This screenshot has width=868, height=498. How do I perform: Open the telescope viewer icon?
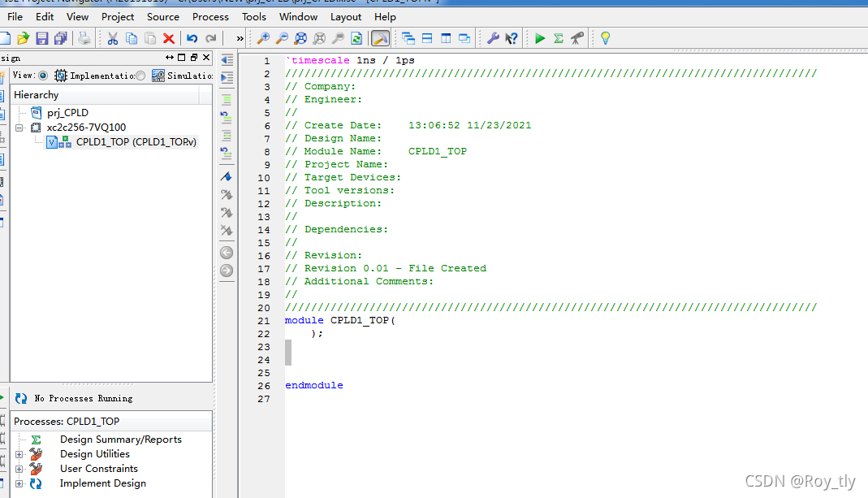577,38
